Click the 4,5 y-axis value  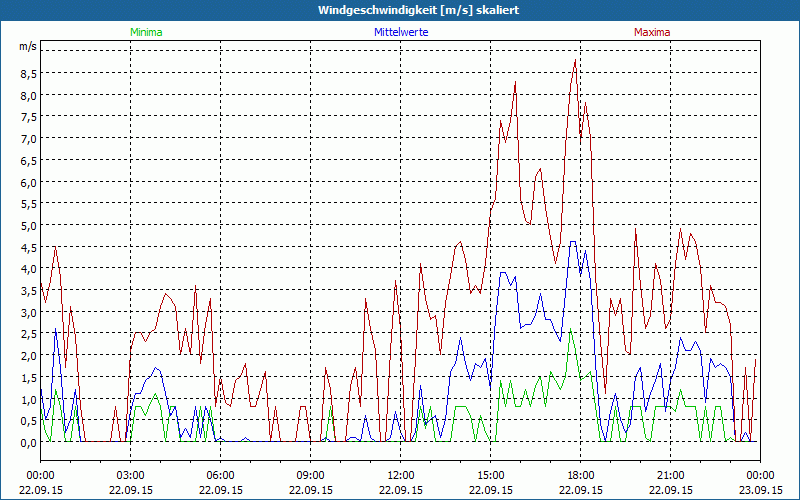pyautogui.click(x=28, y=247)
